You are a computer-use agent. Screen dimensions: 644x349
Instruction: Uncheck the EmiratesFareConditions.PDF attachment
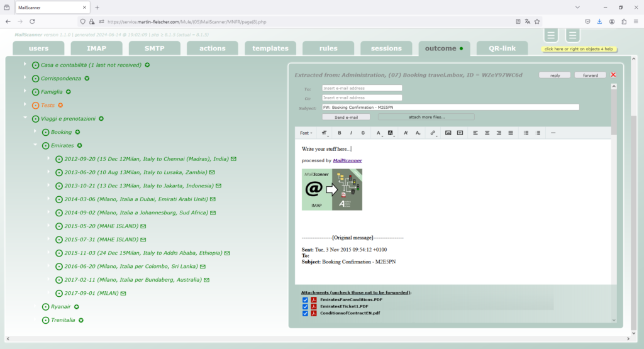305,300
